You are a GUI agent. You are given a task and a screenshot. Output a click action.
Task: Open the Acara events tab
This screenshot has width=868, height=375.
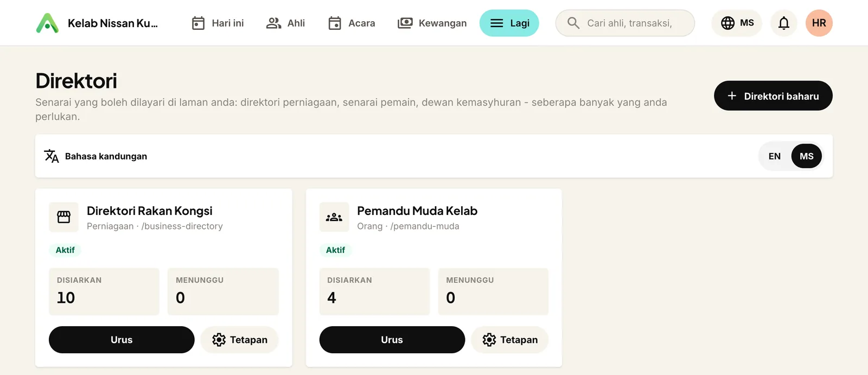[352, 23]
